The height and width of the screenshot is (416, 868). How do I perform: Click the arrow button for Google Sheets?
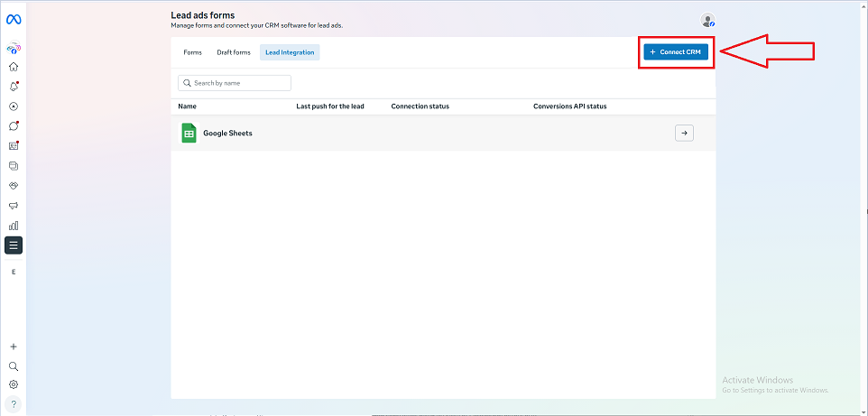click(x=684, y=134)
